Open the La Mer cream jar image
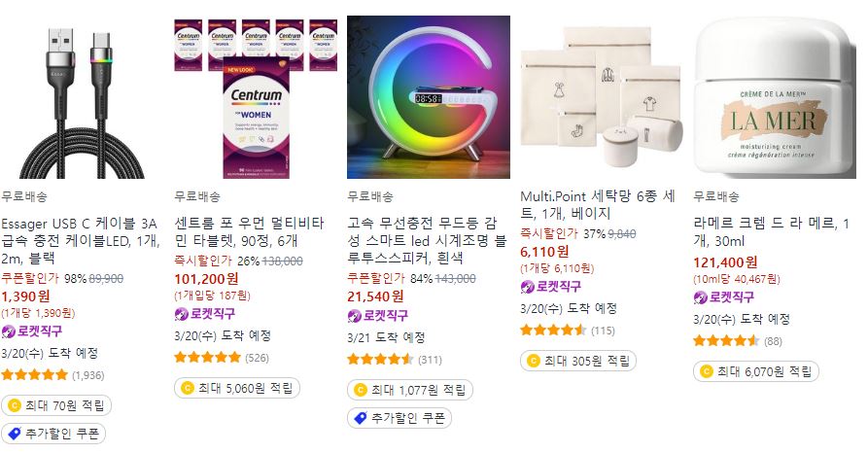This screenshot has height=453, width=868. [x=775, y=97]
